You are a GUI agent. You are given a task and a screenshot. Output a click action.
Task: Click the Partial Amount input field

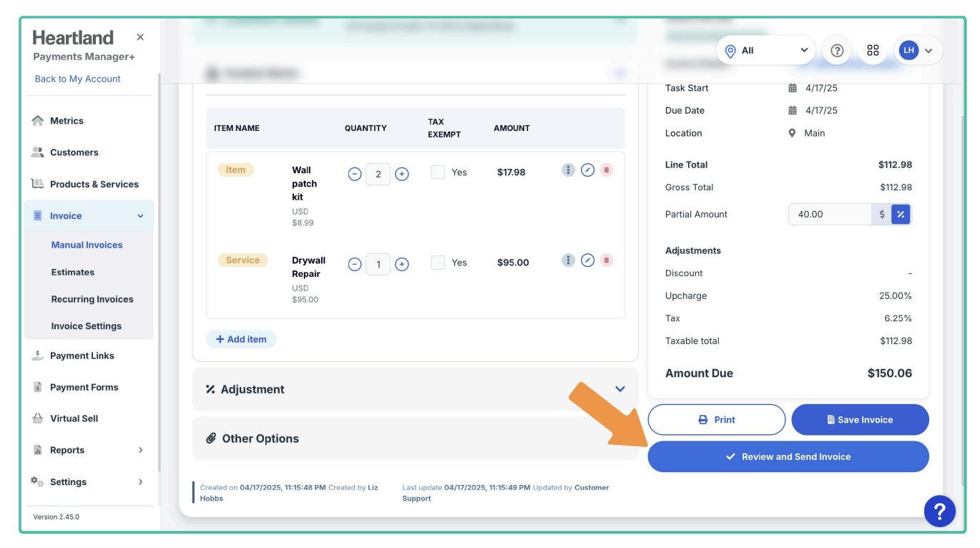830,214
